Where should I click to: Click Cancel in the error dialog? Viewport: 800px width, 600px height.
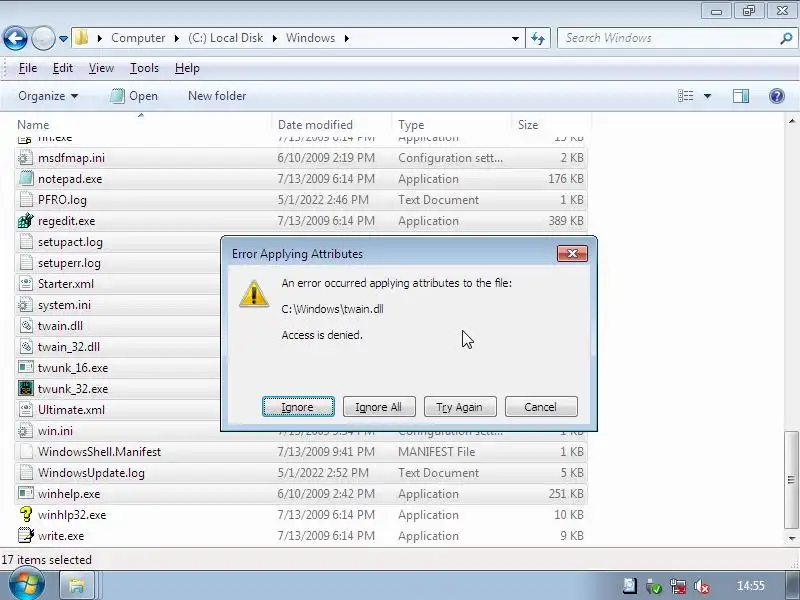541,407
